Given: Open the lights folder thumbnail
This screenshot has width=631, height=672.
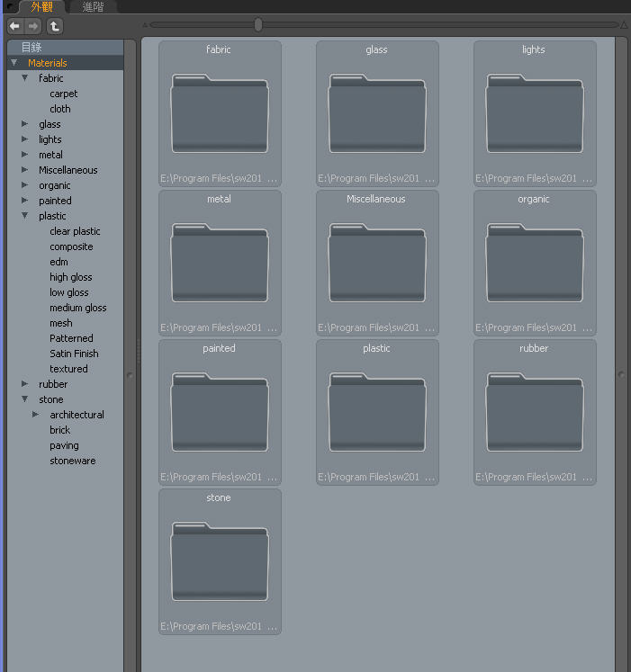Looking at the screenshot, I should tap(535, 113).
